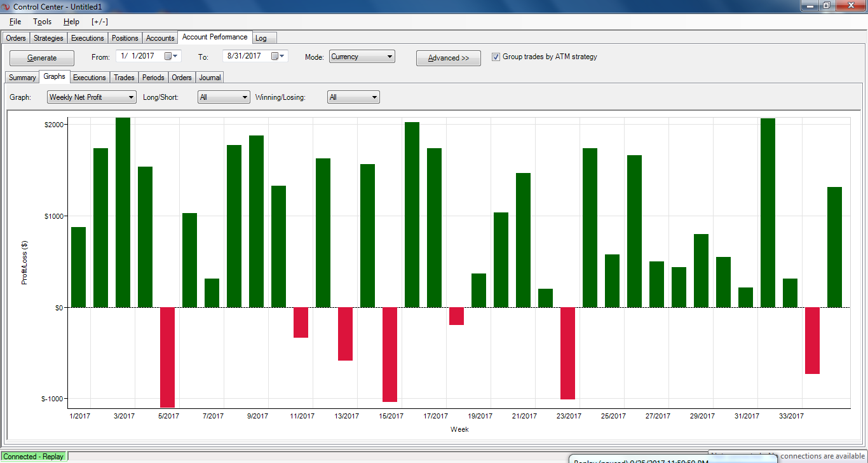The image size is (868, 463).
Task: Open the From date calendar picker icon
Action: [x=172, y=56]
